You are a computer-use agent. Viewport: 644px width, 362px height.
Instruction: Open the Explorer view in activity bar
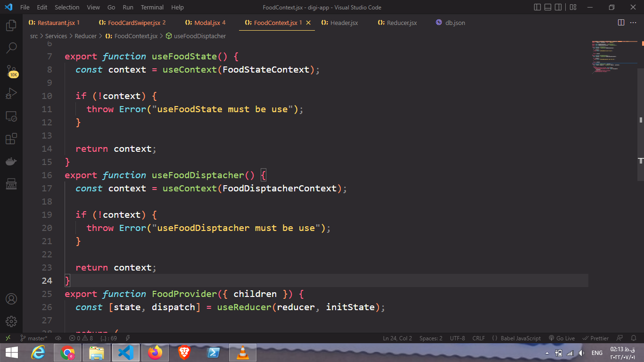pos(11,25)
